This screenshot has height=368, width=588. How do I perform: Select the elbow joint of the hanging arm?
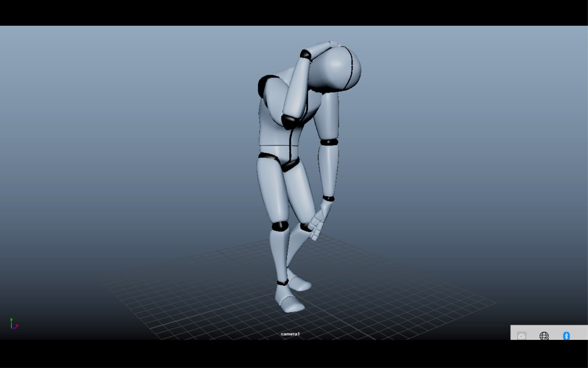coord(329,142)
